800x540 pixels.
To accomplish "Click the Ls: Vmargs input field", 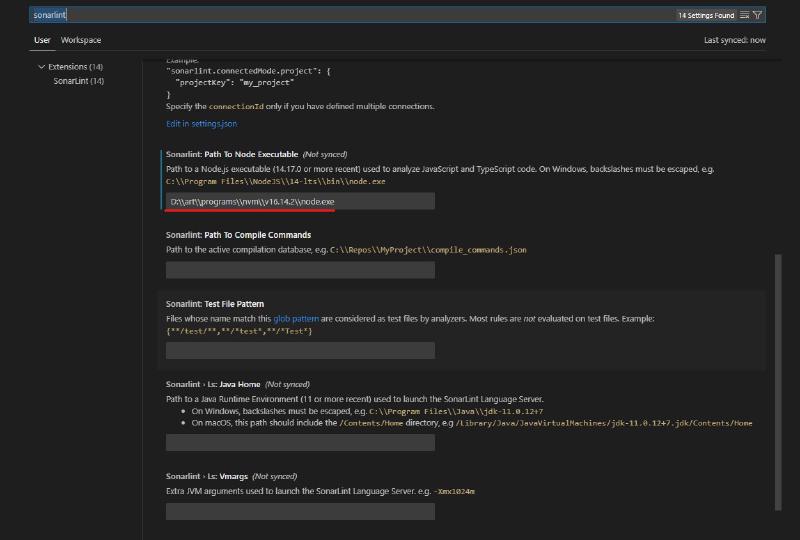I will [300, 511].
